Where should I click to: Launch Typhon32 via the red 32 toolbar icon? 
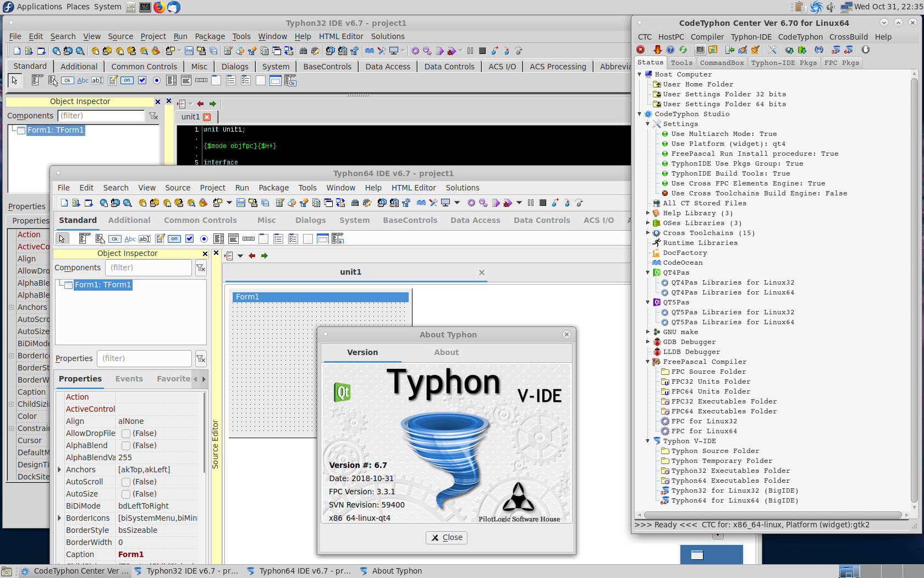click(835, 50)
